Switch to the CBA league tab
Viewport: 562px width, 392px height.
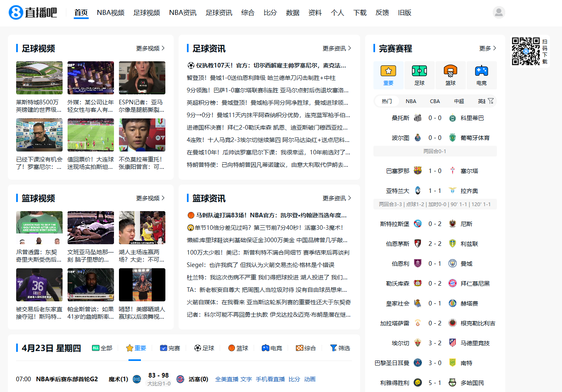point(435,101)
